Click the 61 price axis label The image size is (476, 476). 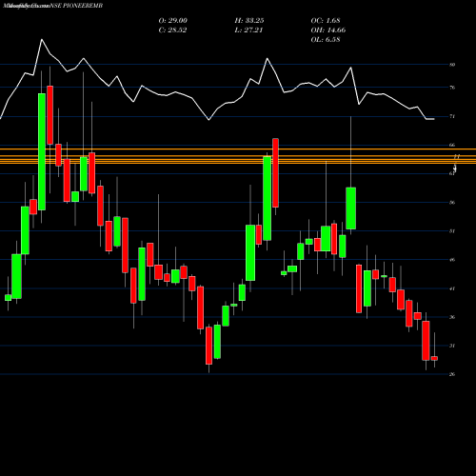coord(452,173)
